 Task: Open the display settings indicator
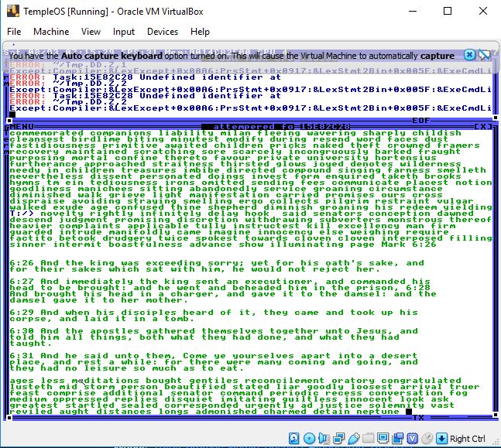383,439
